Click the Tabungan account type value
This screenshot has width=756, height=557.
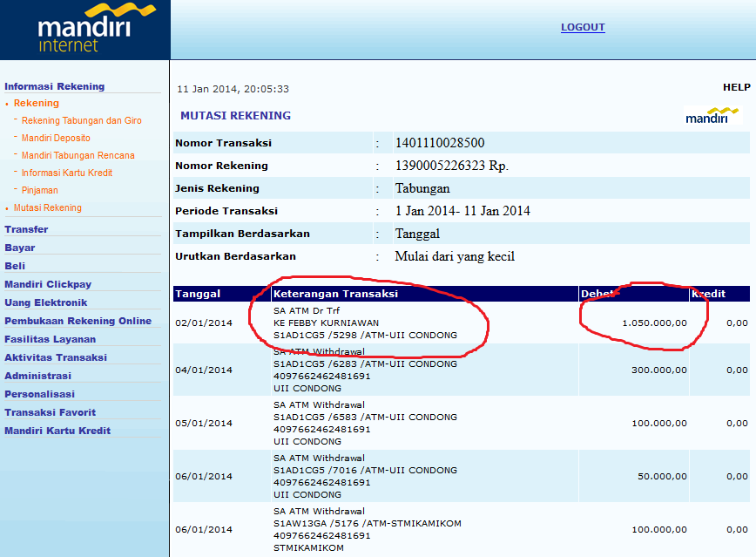tap(422, 188)
